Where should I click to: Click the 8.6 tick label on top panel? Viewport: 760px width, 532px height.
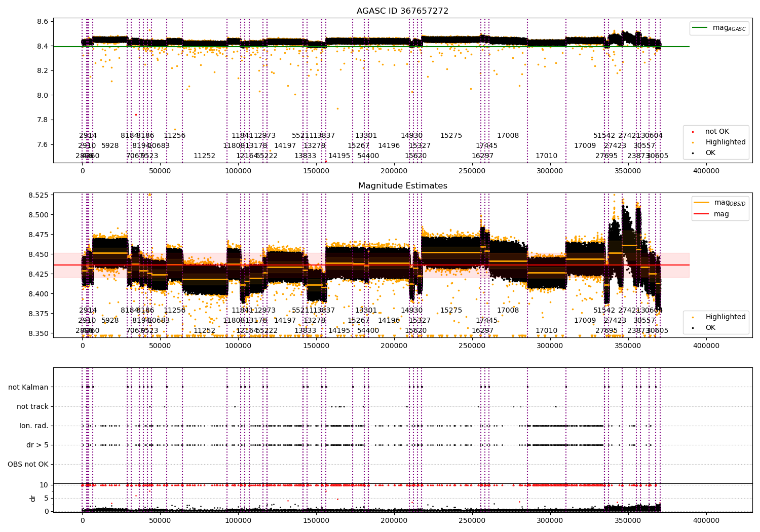[x=43, y=22]
